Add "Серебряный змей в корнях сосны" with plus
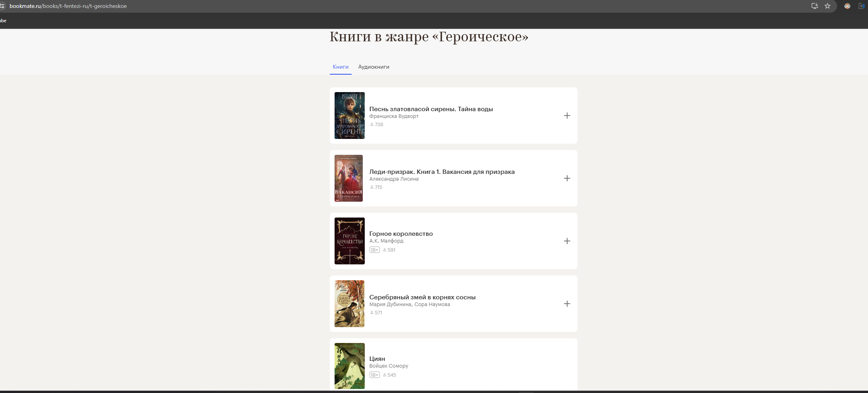This screenshot has height=393, width=868. pos(567,304)
